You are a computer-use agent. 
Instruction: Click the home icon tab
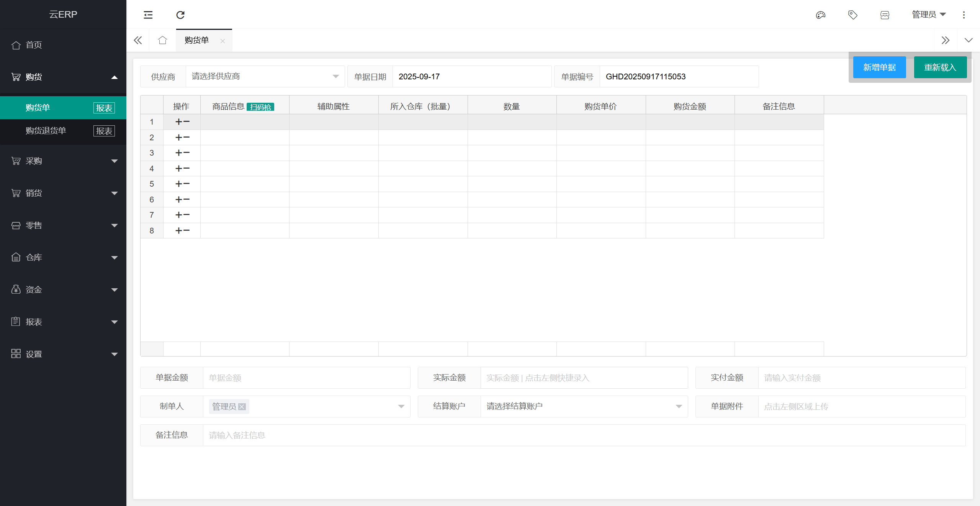162,40
